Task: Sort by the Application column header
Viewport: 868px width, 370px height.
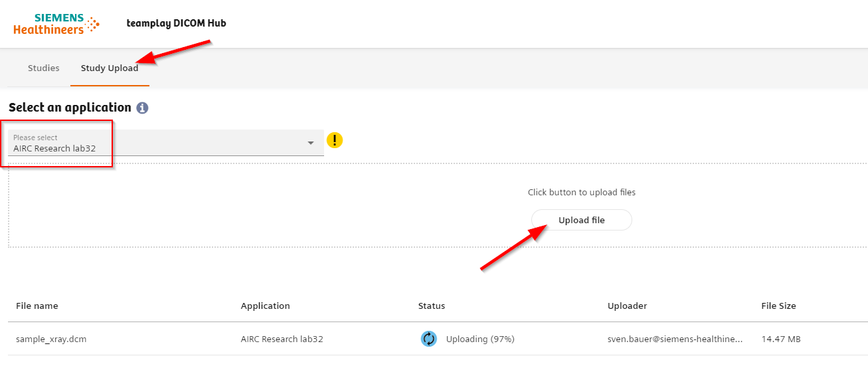Action: point(265,306)
